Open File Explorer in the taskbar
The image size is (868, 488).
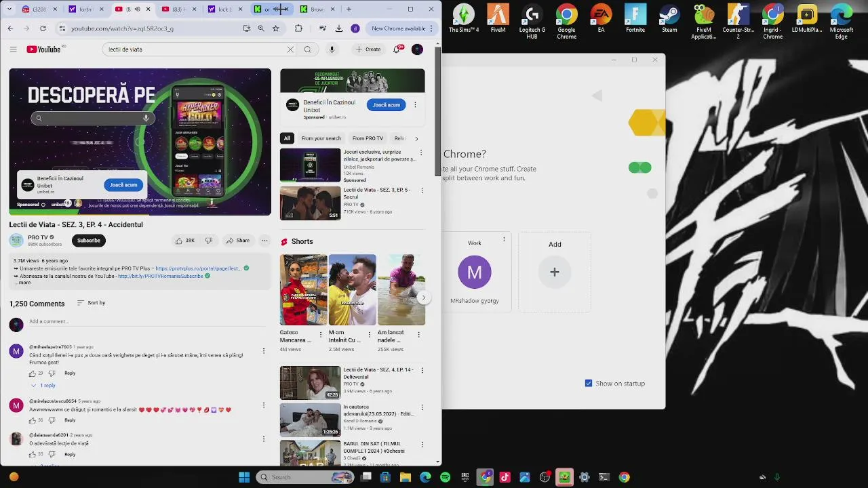406,477
